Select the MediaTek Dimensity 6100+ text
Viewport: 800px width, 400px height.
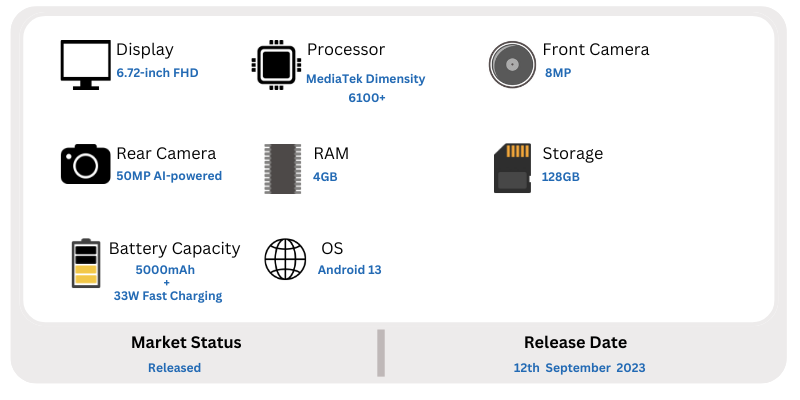(366, 88)
